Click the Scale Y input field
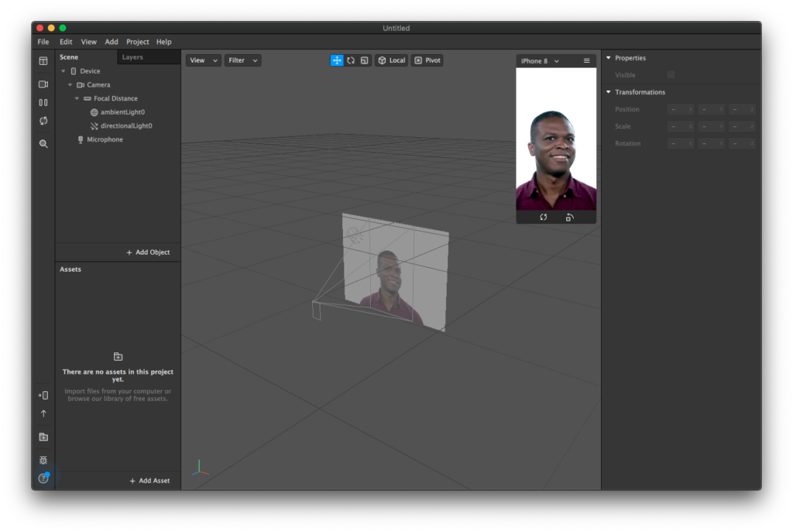This screenshot has width=793, height=532. coord(712,126)
